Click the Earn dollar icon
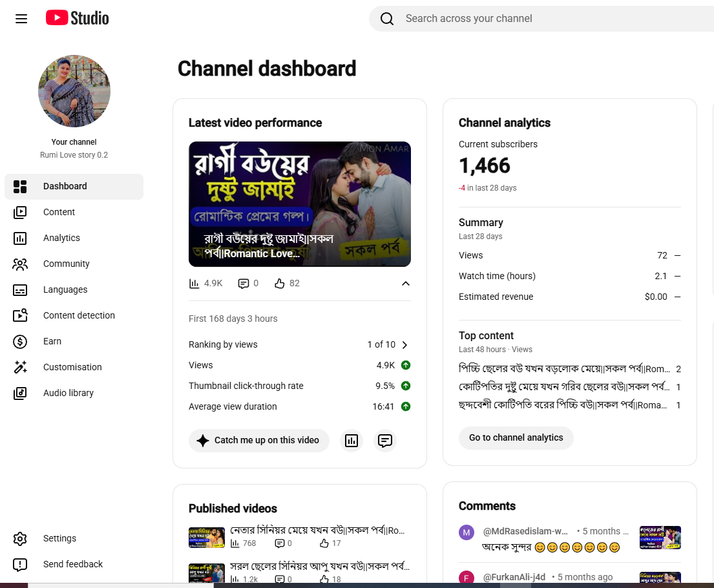This screenshot has width=714, height=588. [20, 342]
